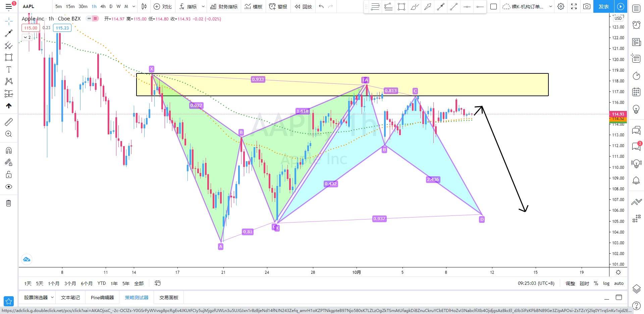Open the economic calendar panel

click(x=636, y=92)
